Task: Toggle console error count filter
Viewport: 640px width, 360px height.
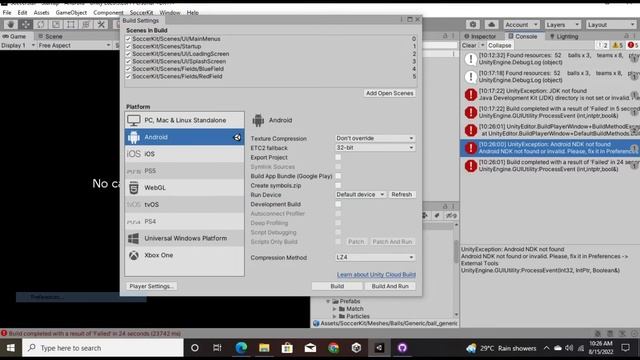Action: (633, 45)
